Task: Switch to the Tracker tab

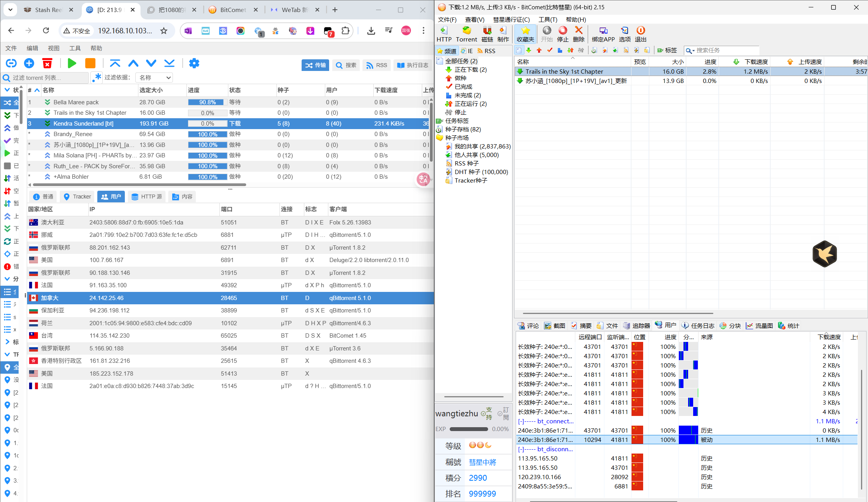Action: 78,197
